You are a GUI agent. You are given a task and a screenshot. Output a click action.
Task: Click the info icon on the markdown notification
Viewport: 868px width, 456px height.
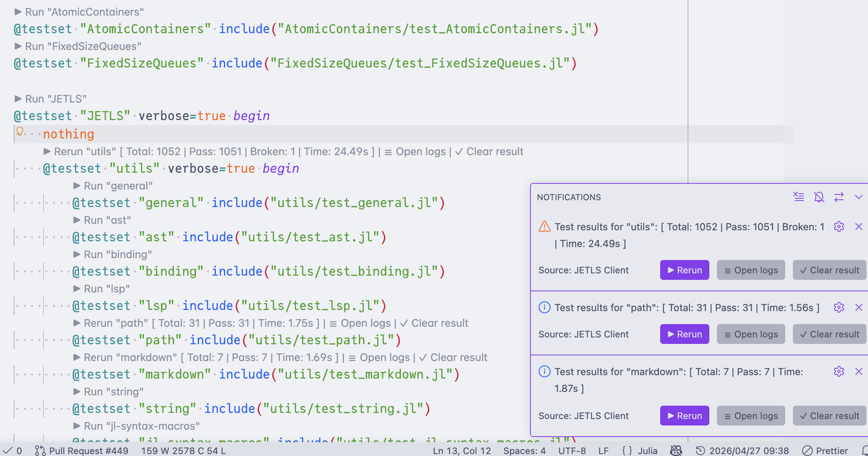click(544, 371)
